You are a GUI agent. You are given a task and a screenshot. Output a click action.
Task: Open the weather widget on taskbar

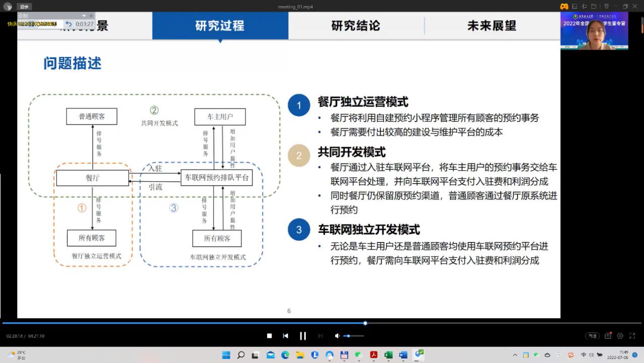pos(16,355)
